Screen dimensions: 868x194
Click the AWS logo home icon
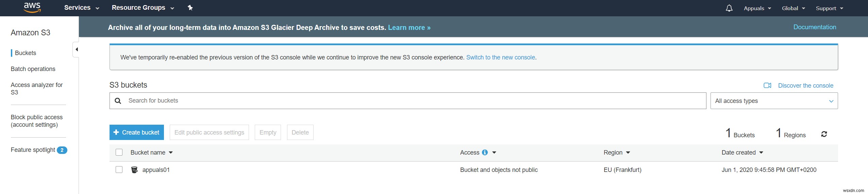[32, 7]
